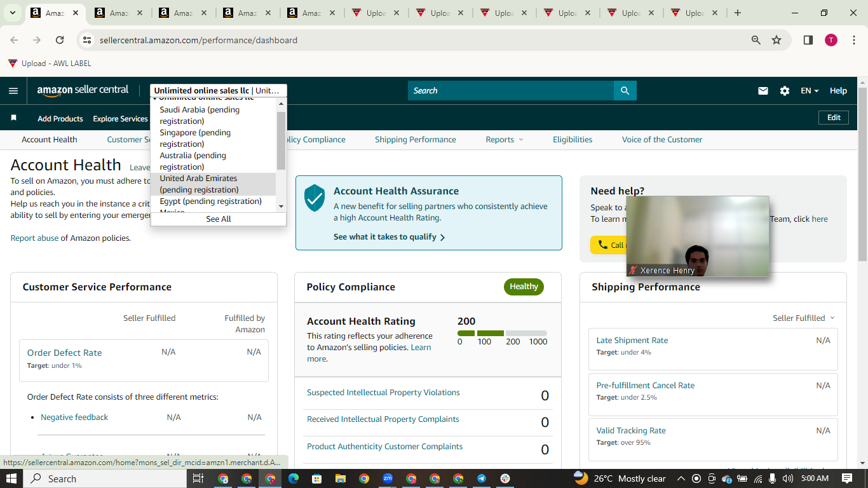Image resolution: width=868 pixels, height=488 pixels.
Task: Open the Late Shipment Rate link
Action: click(632, 341)
